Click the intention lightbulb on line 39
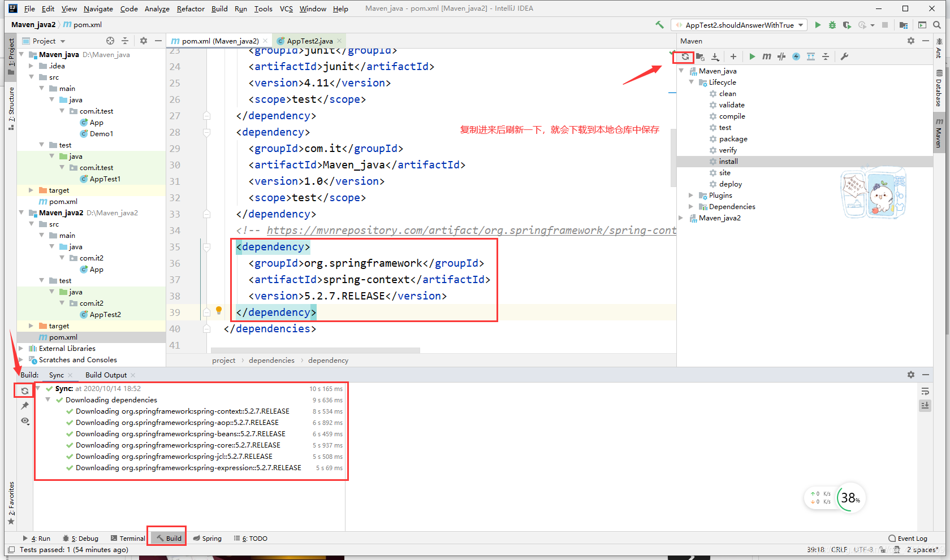Image resolution: width=950 pixels, height=560 pixels. (x=219, y=310)
